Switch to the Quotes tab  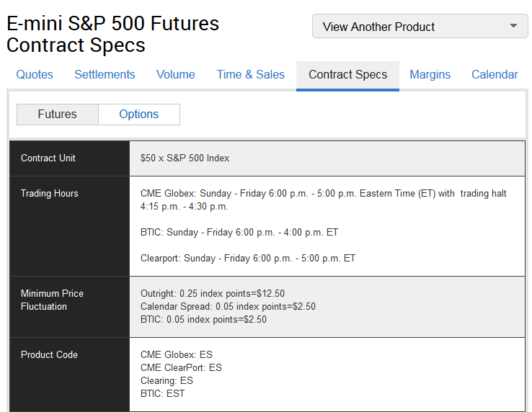point(35,75)
